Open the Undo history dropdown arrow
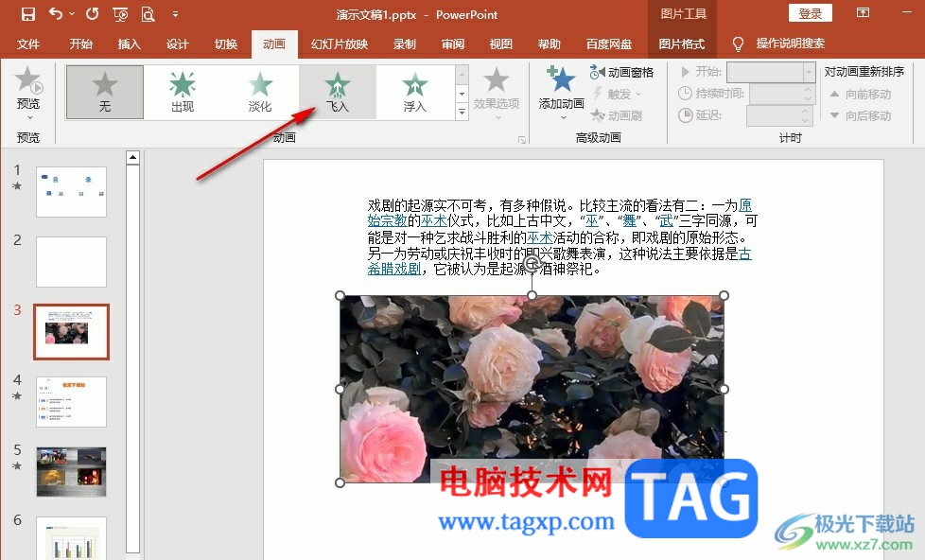 72,14
